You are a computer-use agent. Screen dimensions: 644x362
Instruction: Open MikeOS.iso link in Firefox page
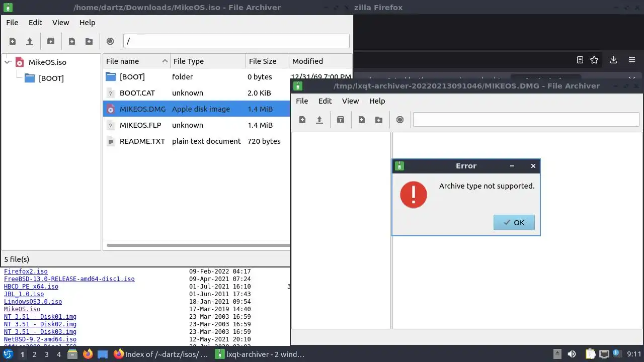pyautogui.click(x=22, y=309)
